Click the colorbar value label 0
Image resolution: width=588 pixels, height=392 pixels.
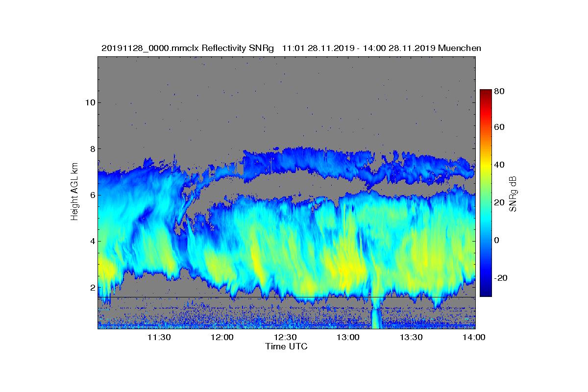point(498,240)
